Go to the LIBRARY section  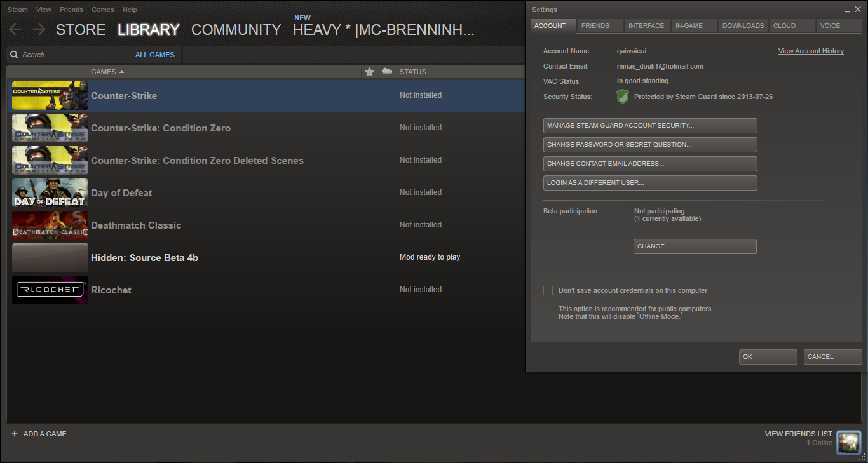point(149,30)
